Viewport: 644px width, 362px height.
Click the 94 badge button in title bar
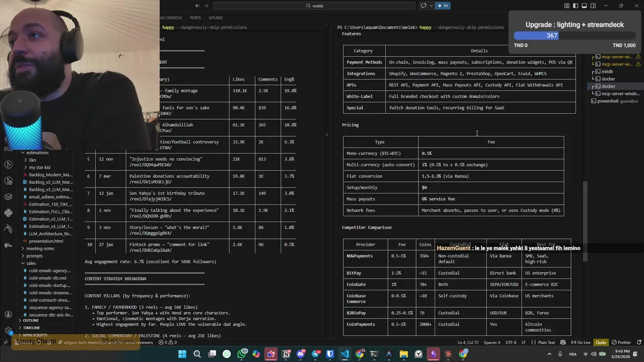(443, 6)
